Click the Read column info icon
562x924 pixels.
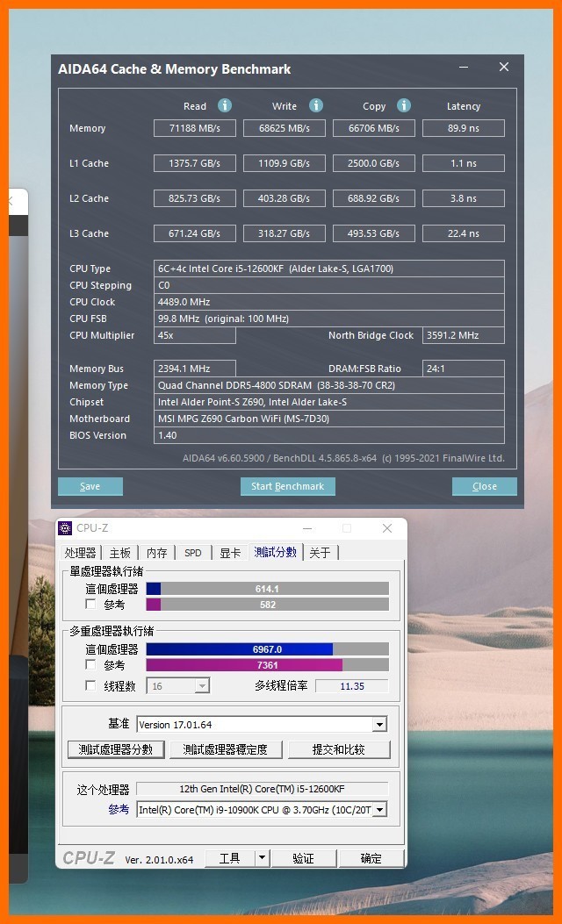(x=225, y=105)
